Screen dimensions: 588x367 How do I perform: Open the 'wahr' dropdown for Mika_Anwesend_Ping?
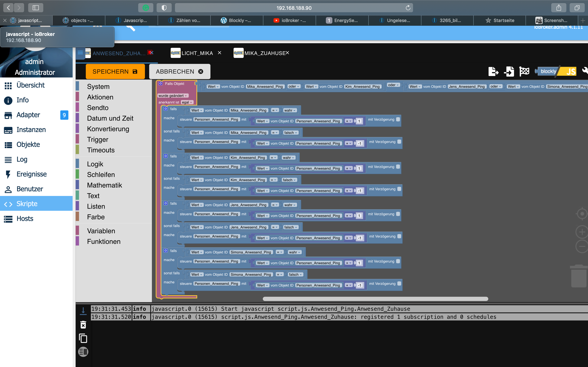tap(290, 110)
